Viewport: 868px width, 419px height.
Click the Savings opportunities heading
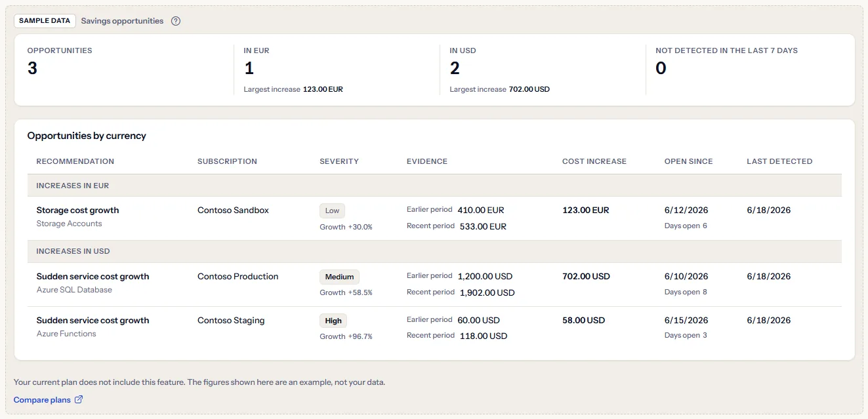pos(122,21)
